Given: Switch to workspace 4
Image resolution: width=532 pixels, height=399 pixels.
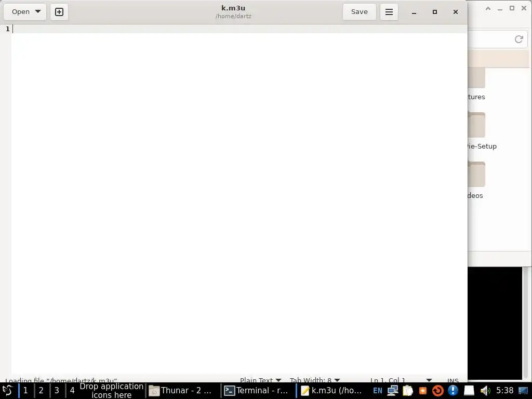Looking at the screenshot, I should click(x=72, y=391).
